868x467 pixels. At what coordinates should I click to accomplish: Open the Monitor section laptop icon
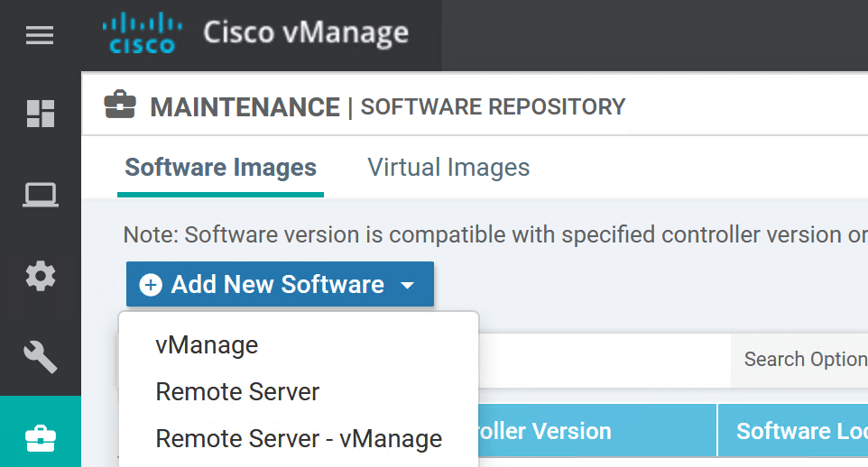(x=40, y=195)
